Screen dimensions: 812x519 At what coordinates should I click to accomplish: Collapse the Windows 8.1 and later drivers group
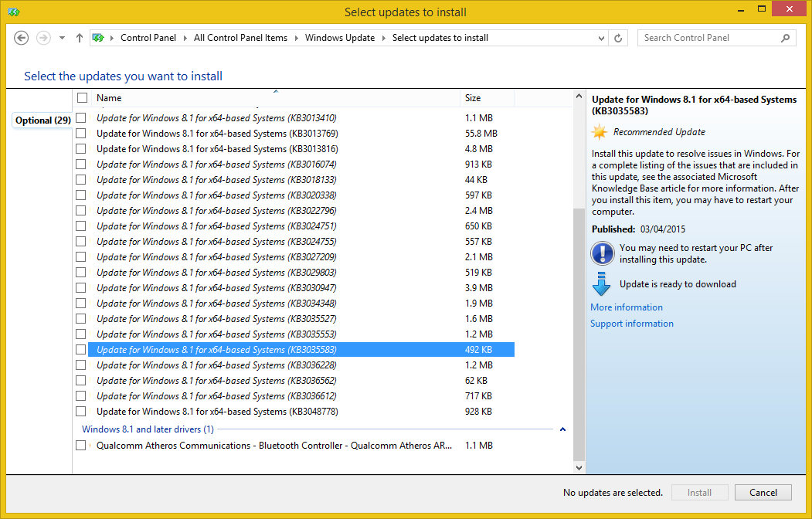point(562,429)
